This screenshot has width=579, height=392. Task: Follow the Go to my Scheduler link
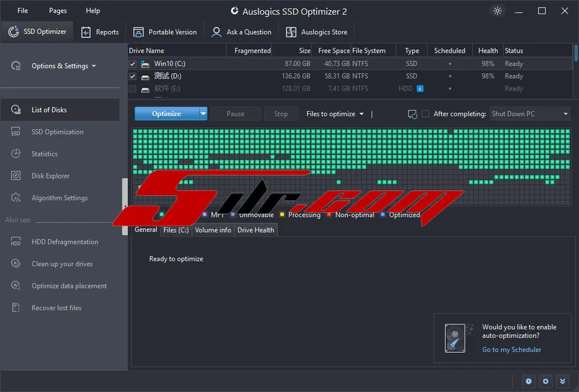[x=511, y=350]
